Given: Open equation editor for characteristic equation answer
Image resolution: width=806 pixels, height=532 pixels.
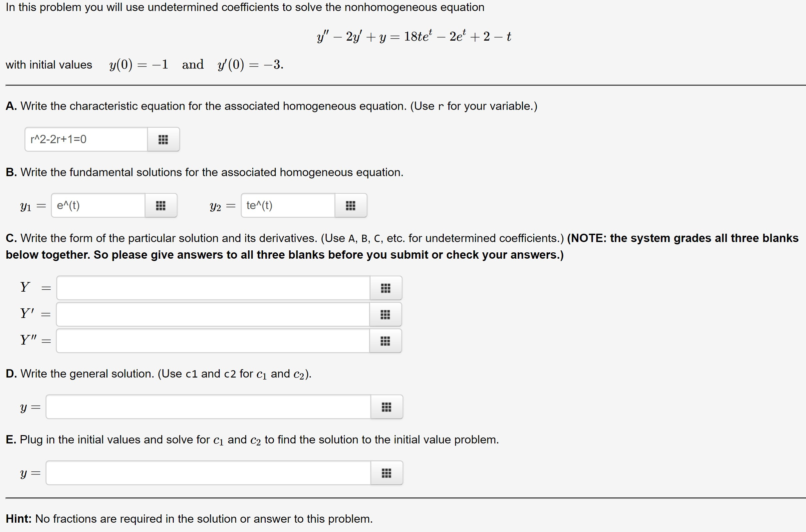Looking at the screenshot, I should pyautogui.click(x=163, y=139).
